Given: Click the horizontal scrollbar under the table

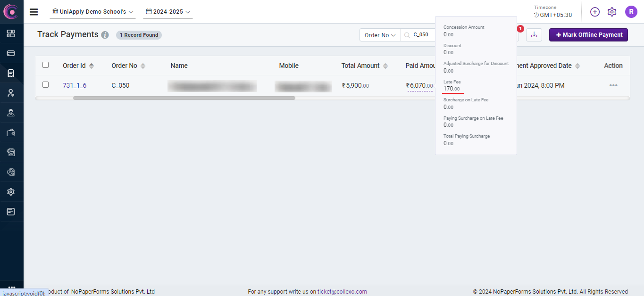Looking at the screenshot, I should (184, 98).
